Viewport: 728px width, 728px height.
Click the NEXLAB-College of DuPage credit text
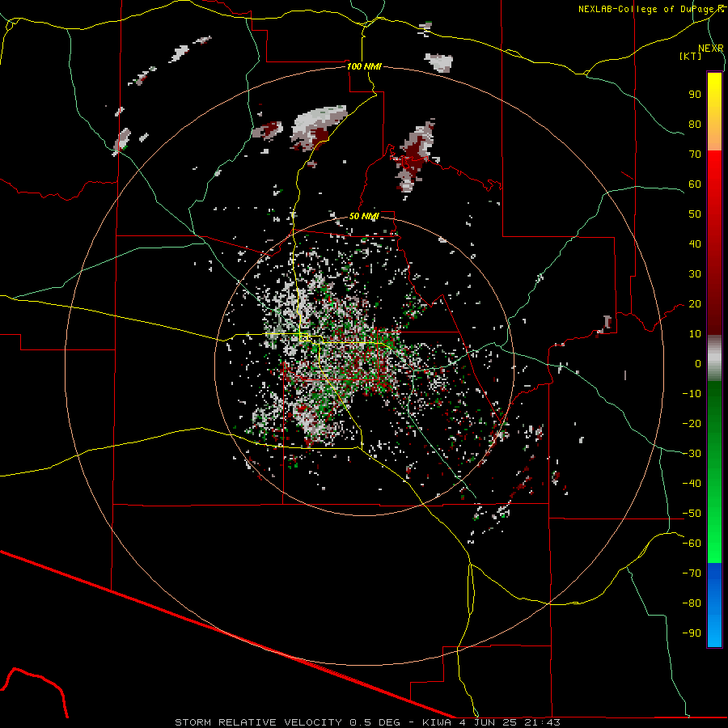pos(650,9)
